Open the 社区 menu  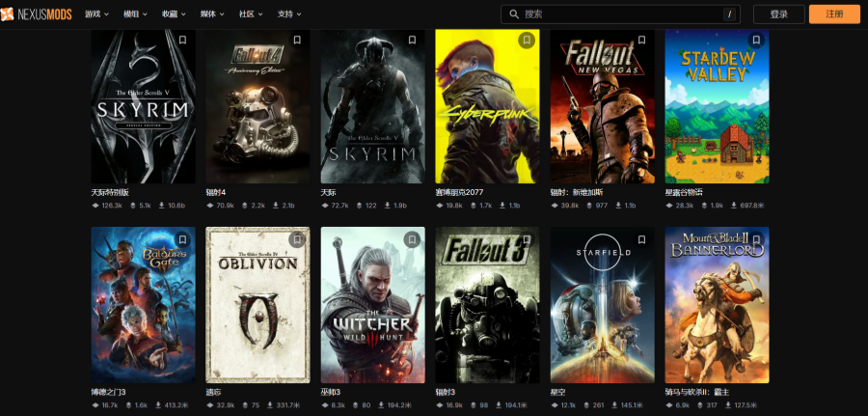coord(252,14)
